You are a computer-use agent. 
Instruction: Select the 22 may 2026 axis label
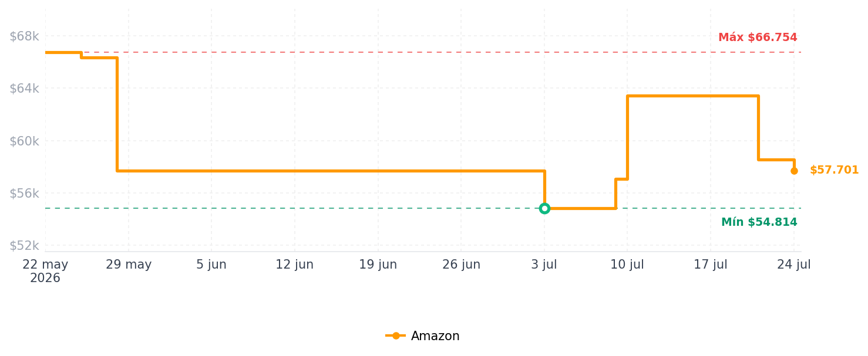[x=45, y=271]
